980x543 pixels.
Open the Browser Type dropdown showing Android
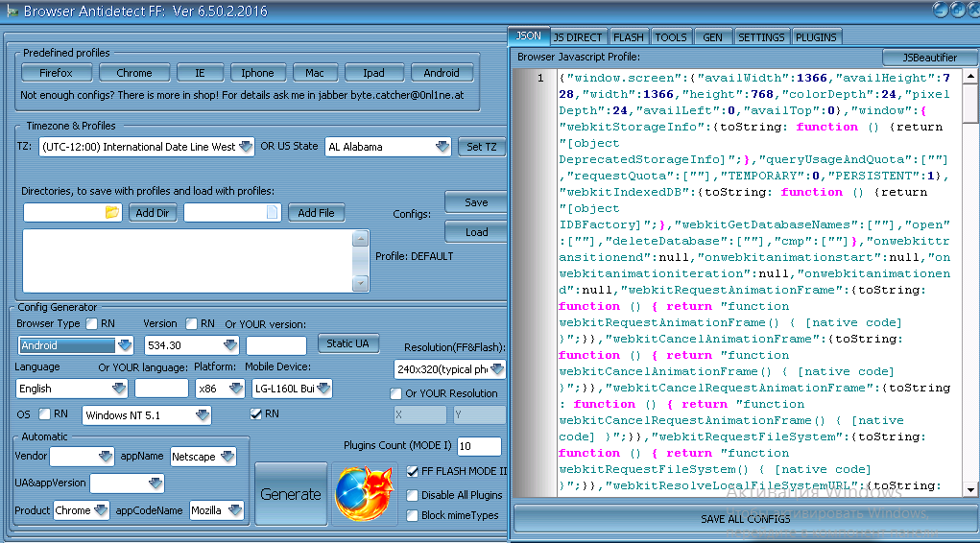(124, 345)
